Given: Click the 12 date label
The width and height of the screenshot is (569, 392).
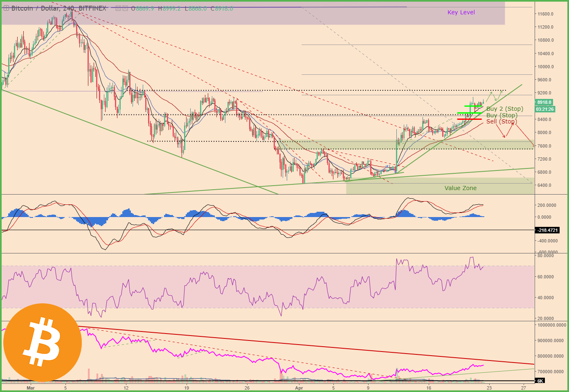Looking at the screenshot, I should [126, 388].
